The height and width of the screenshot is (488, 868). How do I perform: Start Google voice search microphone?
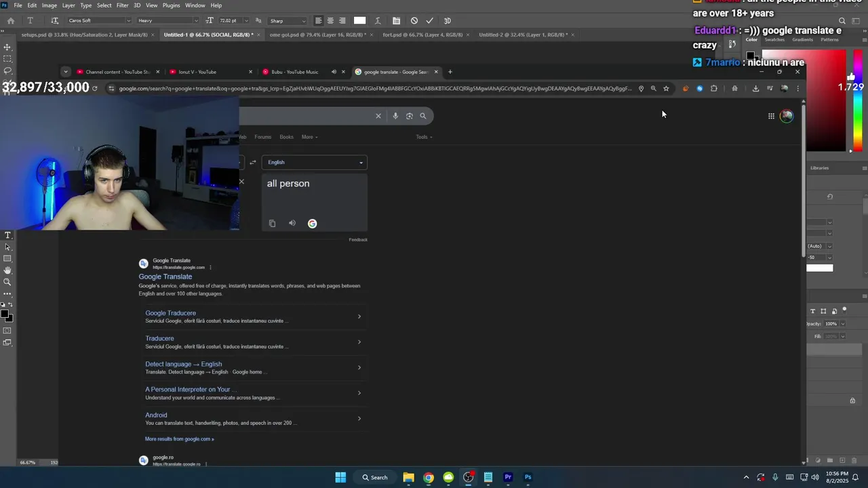[x=395, y=116]
